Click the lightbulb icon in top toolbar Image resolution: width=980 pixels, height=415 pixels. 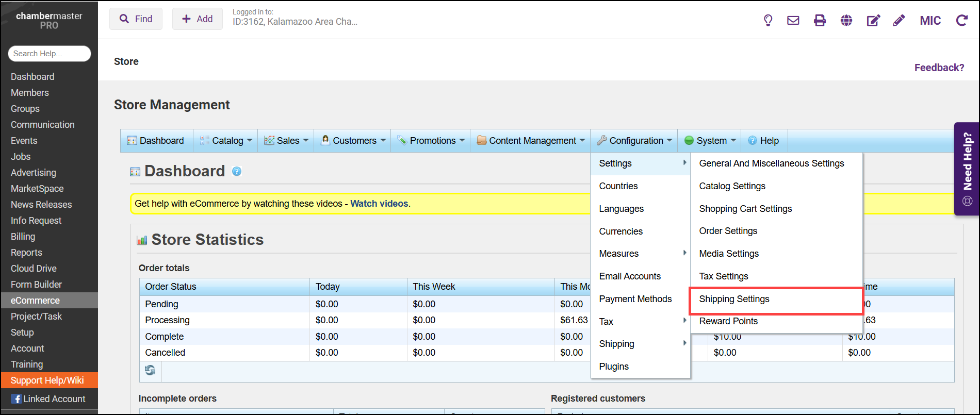coord(768,21)
